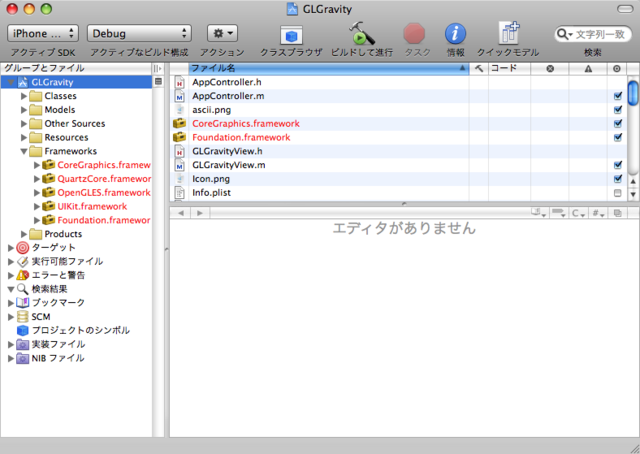Click the コード column header
The image size is (640, 454).
pyautogui.click(x=509, y=69)
